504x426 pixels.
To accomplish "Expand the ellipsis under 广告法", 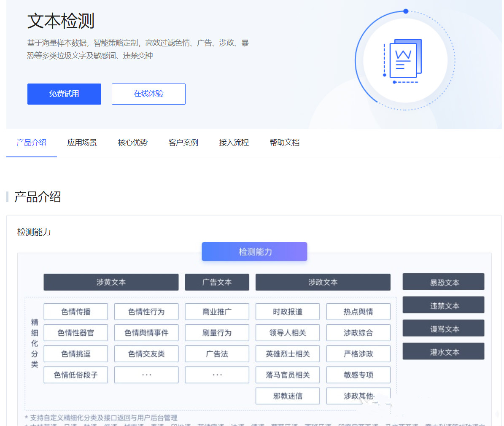I will point(217,375).
